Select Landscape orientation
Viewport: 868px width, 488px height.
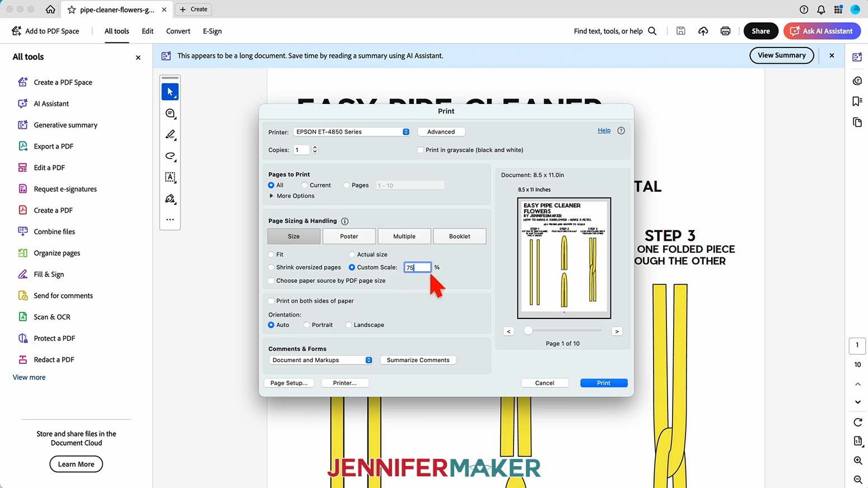click(348, 325)
